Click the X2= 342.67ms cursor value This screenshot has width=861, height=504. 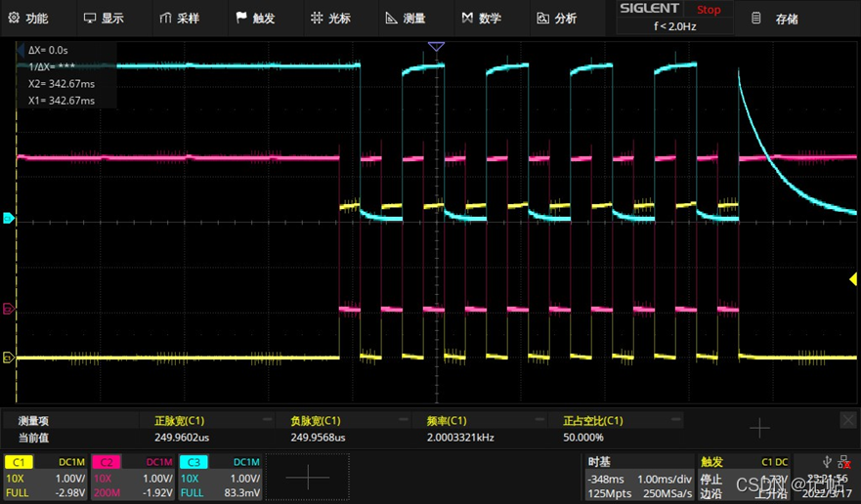(x=62, y=84)
